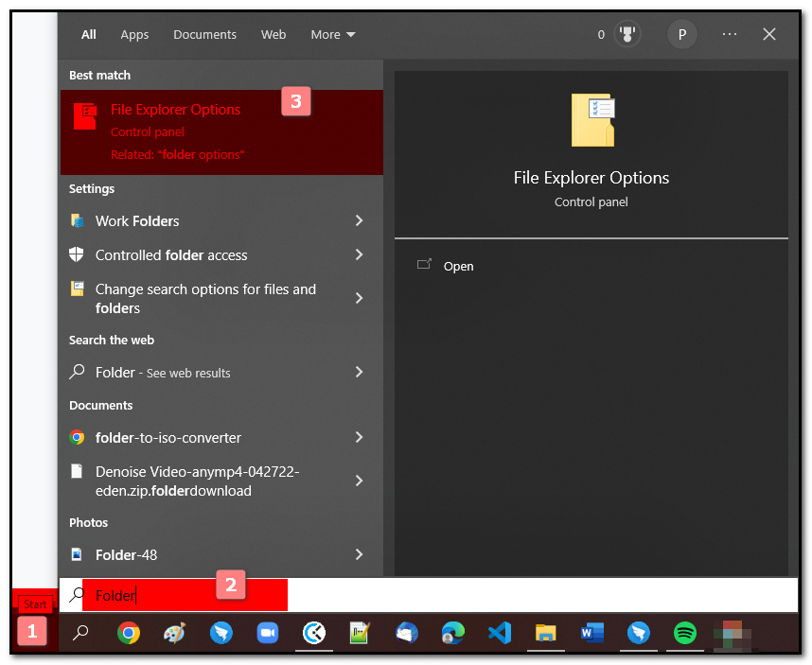This screenshot has height=665, width=812.
Task: Open File Explorer Options best match
Action: (221, 132)
